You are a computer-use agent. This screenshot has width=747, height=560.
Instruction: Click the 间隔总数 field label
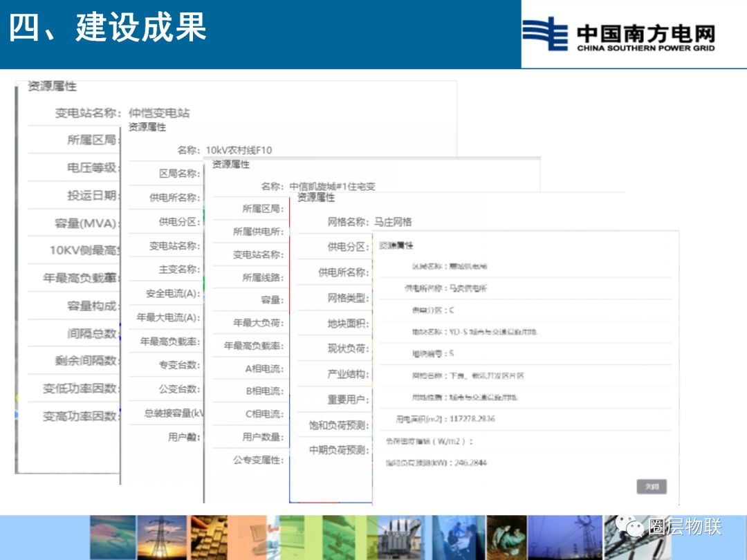tap(93, 333)
